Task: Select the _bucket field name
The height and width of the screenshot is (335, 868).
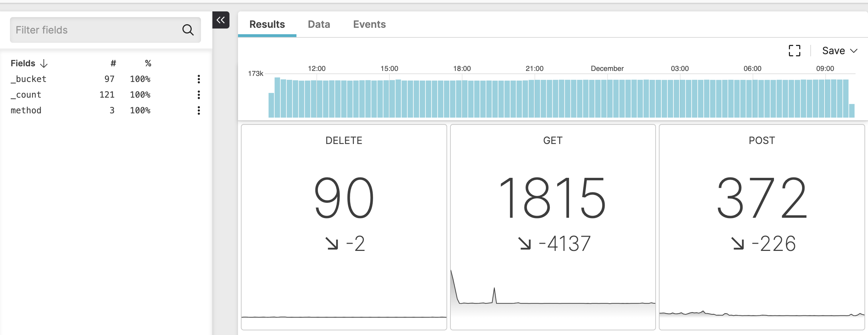Action: pos(29,79)
